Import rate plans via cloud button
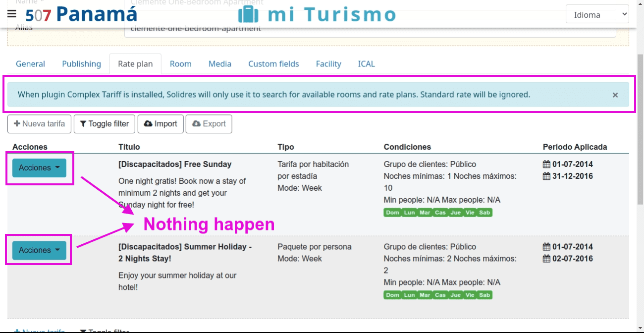The height and width of the screenshot is (333, 644). pos(161,124)
